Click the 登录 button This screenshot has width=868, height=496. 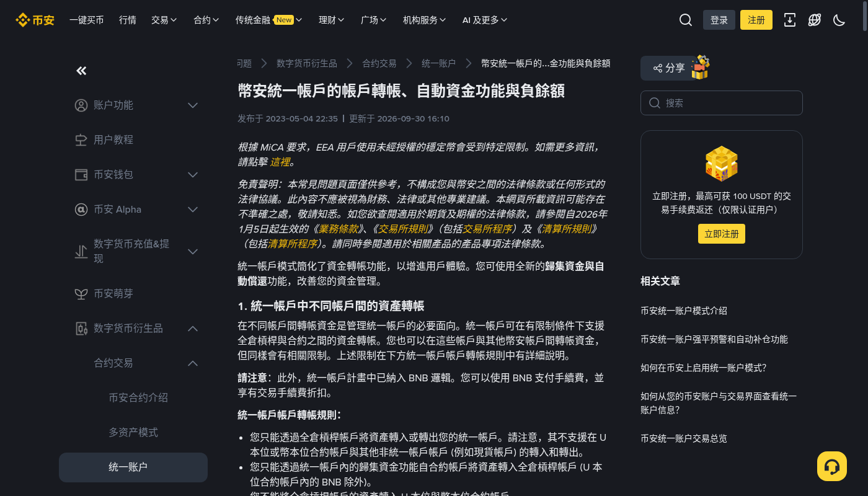(719, 20)
